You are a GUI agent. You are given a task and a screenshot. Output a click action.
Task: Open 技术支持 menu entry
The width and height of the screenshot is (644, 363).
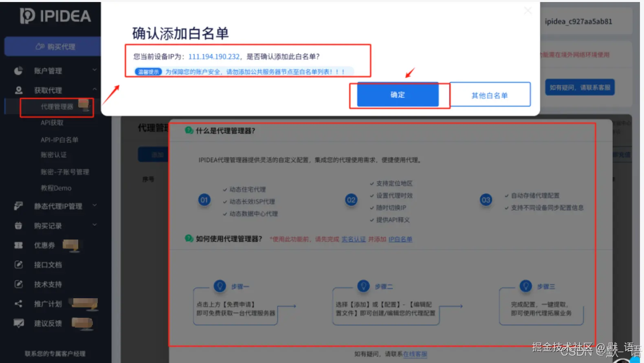48,284
